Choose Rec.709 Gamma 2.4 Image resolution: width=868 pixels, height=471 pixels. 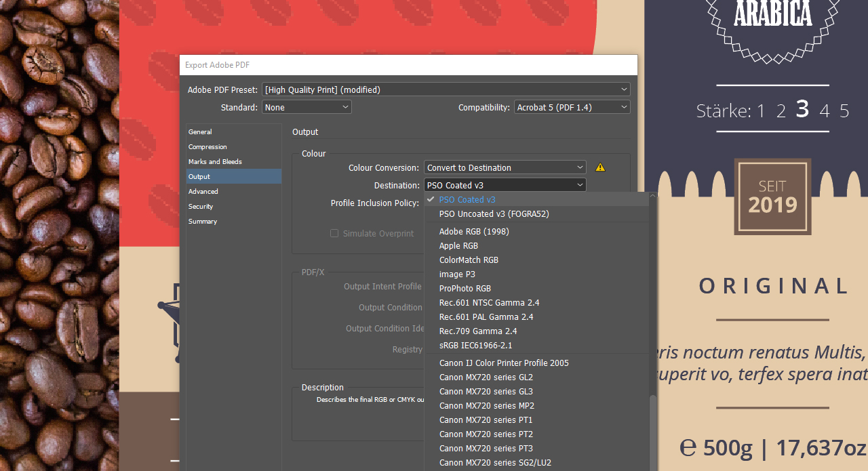(x=536, y=331)
